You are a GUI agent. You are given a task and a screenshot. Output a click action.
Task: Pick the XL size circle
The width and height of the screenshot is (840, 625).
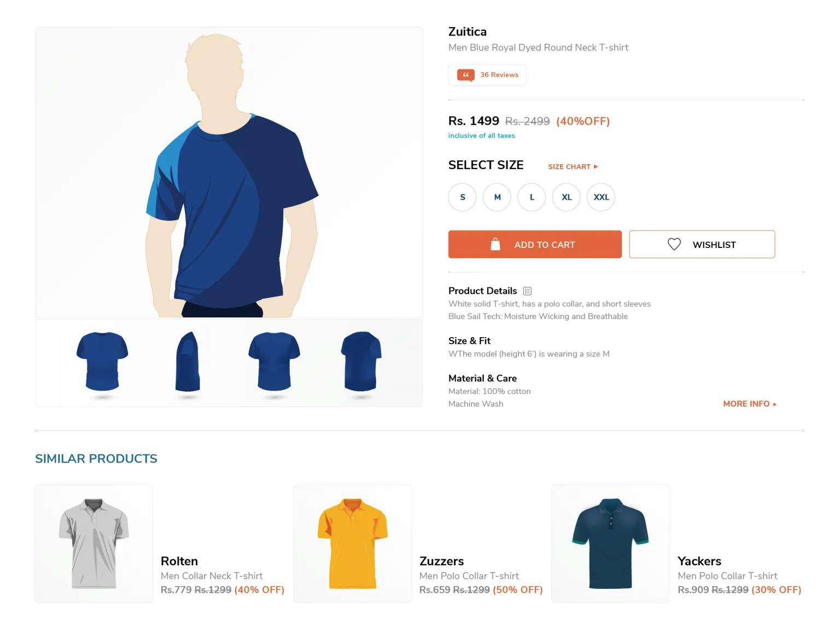[567, 197]
